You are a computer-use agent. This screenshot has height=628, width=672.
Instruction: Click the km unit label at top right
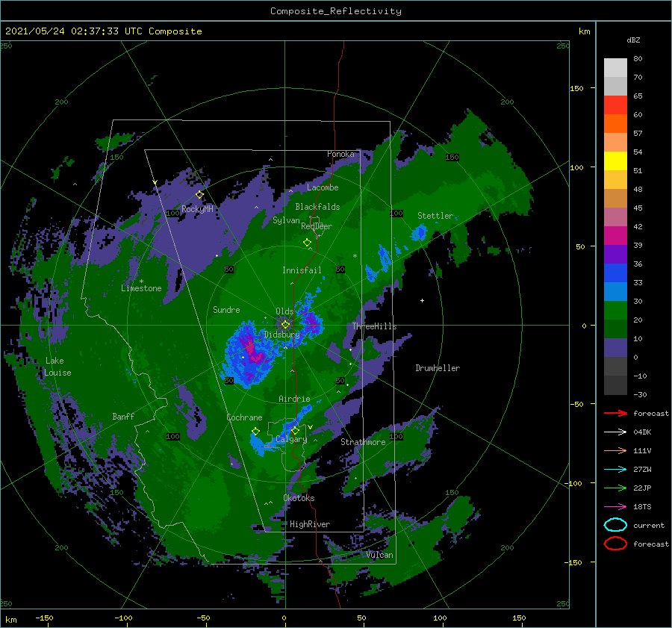click(x=584, y=31)
